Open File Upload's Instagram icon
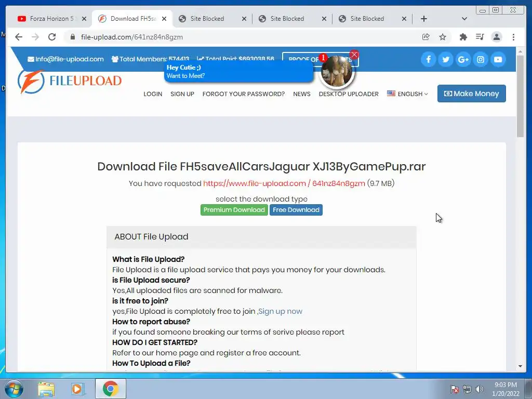Image resolution: width=532 pixels, height=399 pixels. click(481, 59)
